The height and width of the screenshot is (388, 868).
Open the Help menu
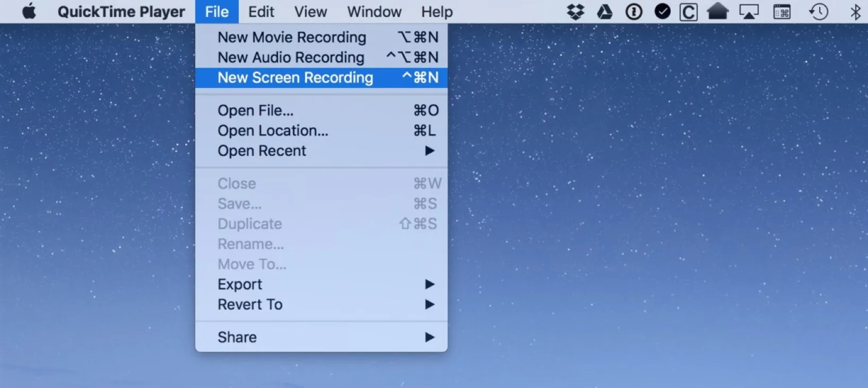437,12
